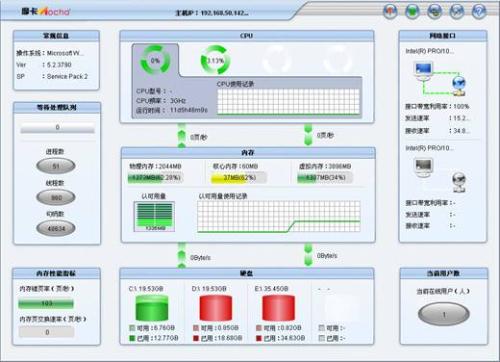
Task: Click the send rate '15.2...' value
Action: (x=461, y=118)
